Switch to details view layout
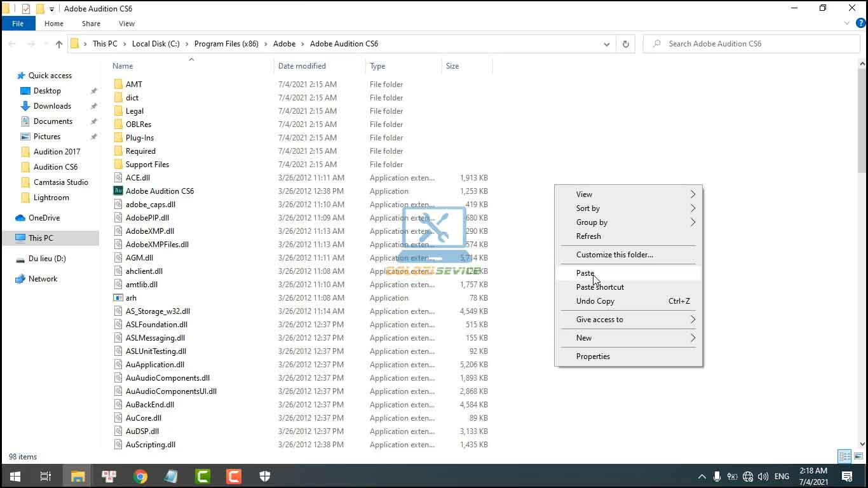The width and height of the screenshot is (868, 488). coord(844,456)
